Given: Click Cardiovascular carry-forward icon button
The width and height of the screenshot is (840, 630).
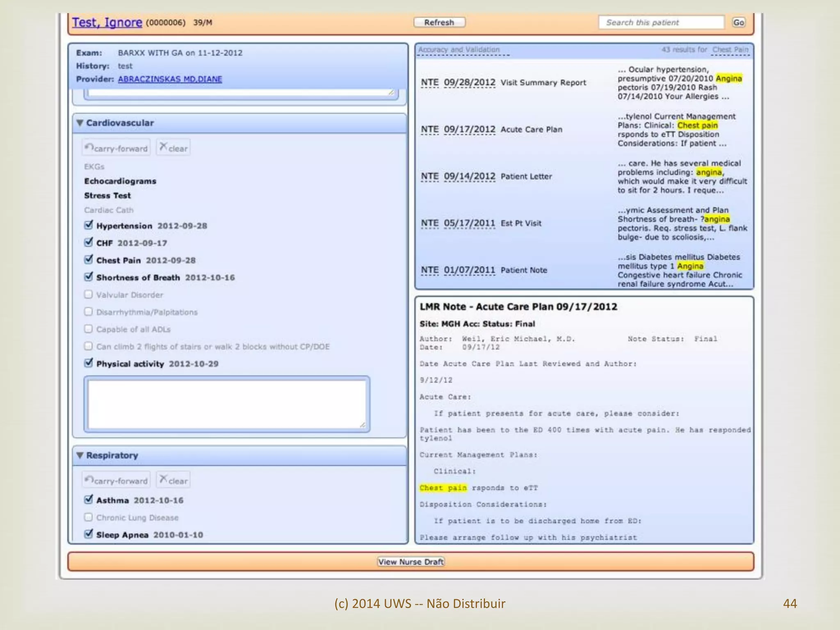Looking at the screenshot, I should click(x=116, y=148).
